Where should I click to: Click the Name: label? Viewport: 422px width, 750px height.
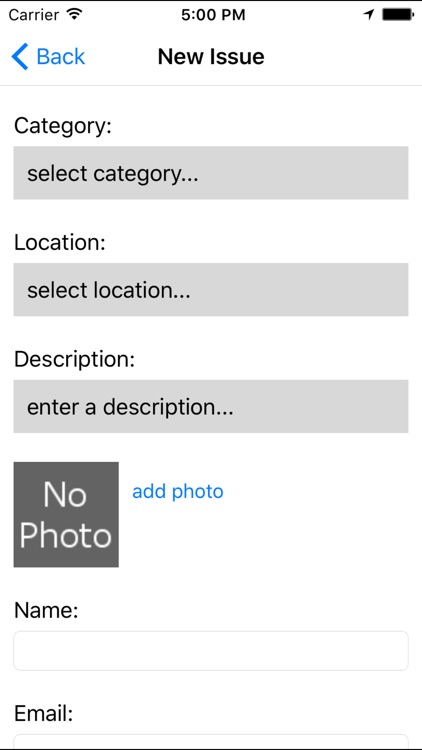coord(46,610)
